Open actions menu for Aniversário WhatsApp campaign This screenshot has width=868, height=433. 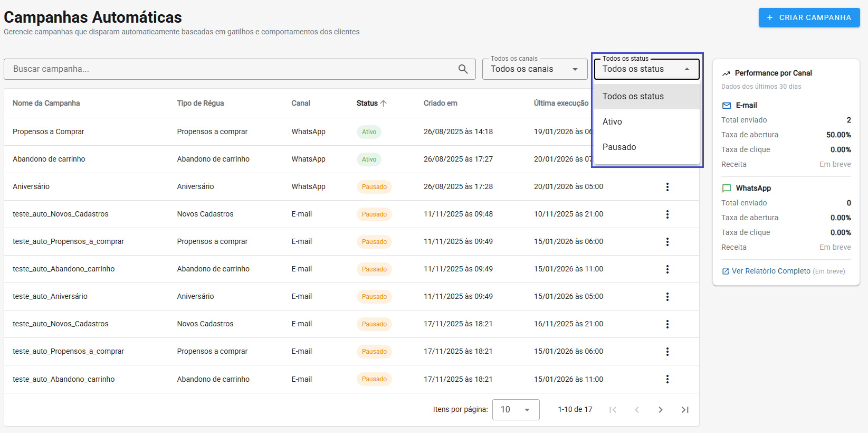point(667,187)
